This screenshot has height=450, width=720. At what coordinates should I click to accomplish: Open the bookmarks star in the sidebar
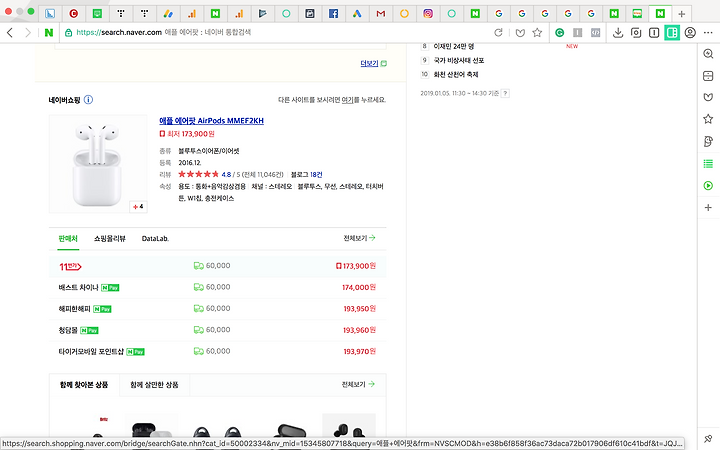coord(708,119)
